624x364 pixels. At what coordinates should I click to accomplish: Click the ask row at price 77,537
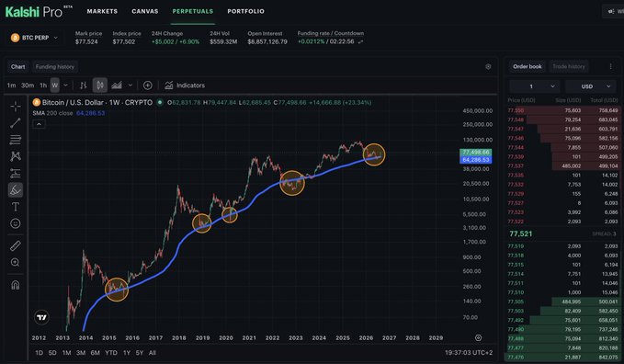pyautogui.click(x=562, y=166)
